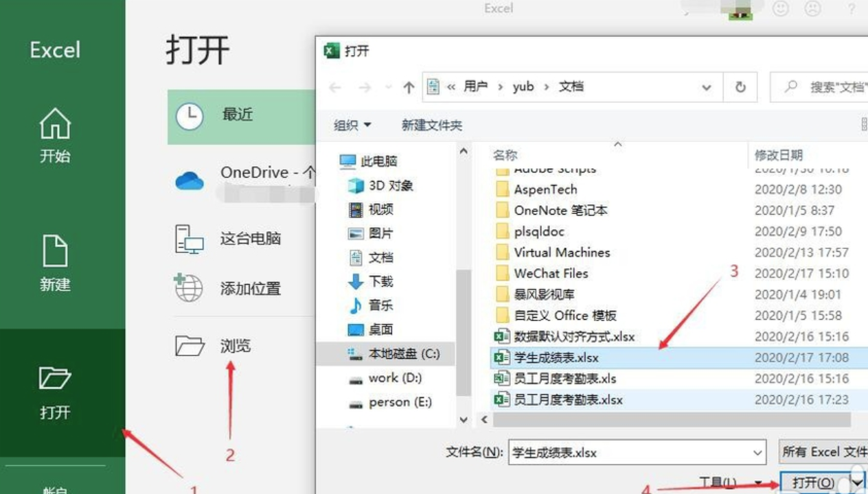Click the smiley face feedback icon
The height and width of the screenshot is (494, 868).
tap(781, 9)
